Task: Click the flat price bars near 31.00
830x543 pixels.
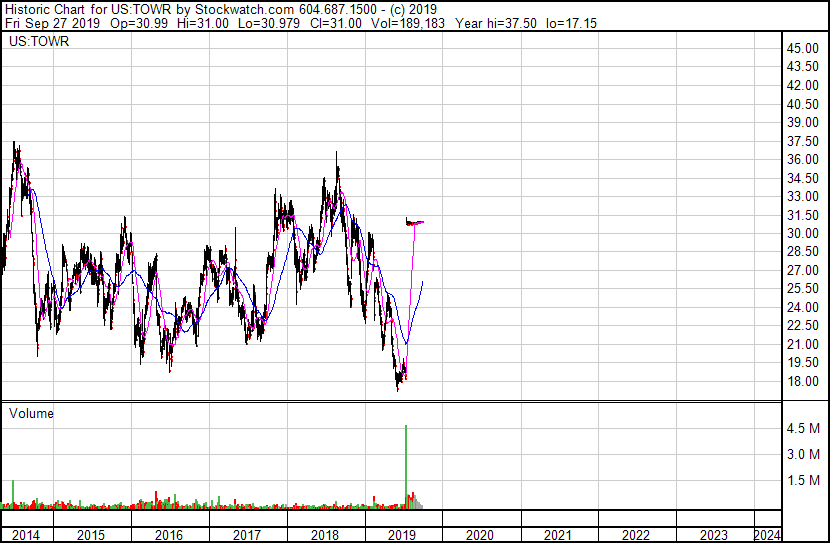Action: pyautogui.click(x=415, y=222)
